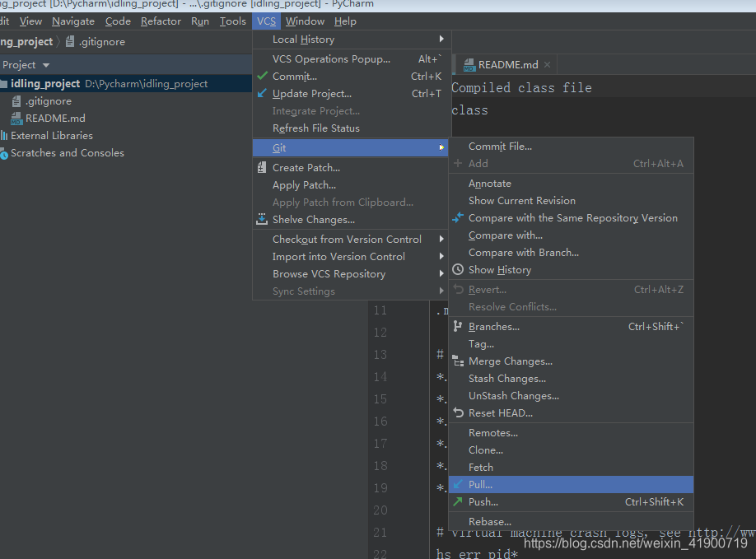
Task: Click the Show History clock icon
Action: [458, 269]
